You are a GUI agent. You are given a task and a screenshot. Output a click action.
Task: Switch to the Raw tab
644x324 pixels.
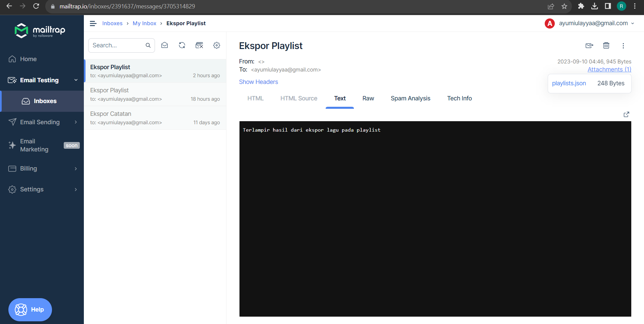(x=368, y=98)
